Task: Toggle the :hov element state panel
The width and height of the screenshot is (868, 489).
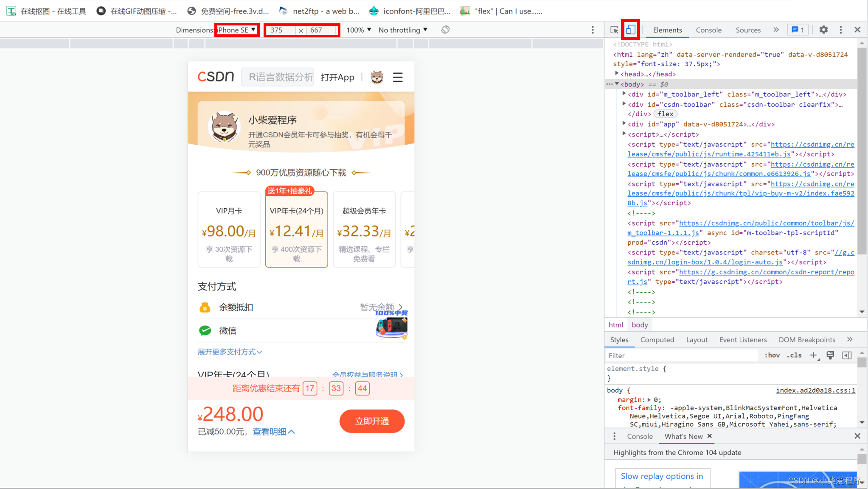Action: coord(772,355)
